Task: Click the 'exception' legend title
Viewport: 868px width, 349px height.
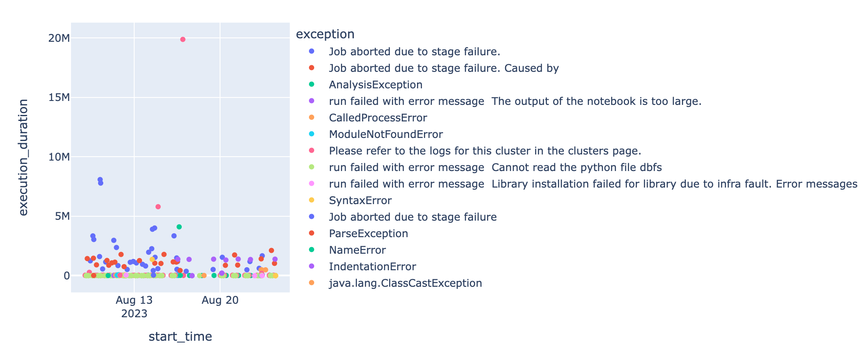Action: pyautogui.click(x=325, y=34)
